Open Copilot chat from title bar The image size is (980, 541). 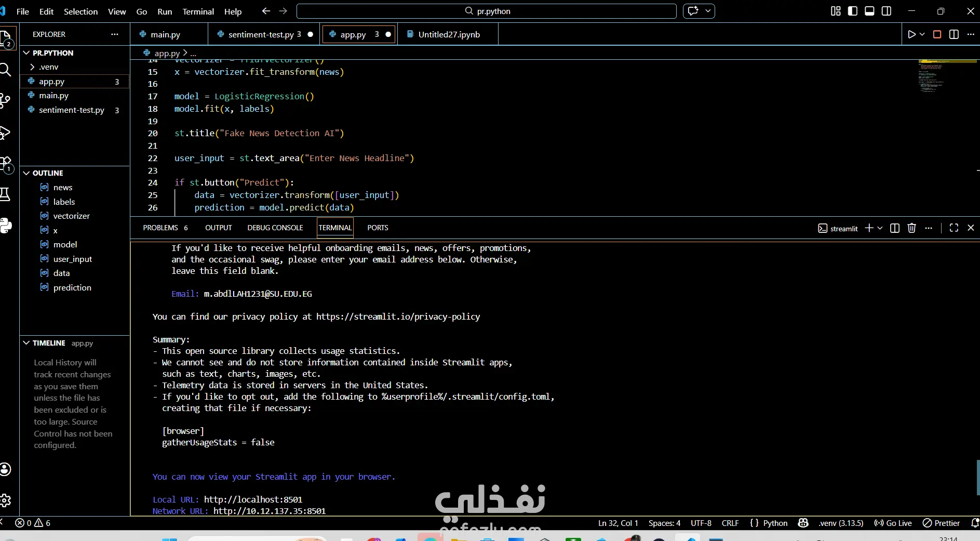click(x=693, y=11)
